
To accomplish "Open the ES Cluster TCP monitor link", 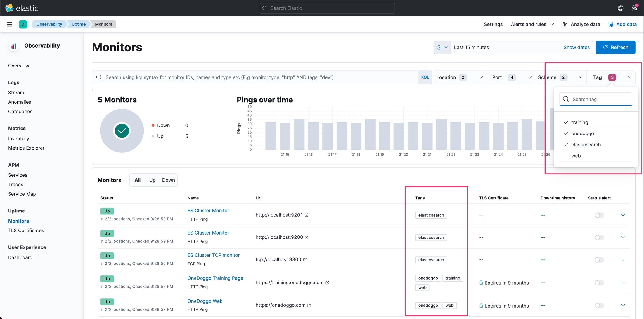I will [213, 255].
